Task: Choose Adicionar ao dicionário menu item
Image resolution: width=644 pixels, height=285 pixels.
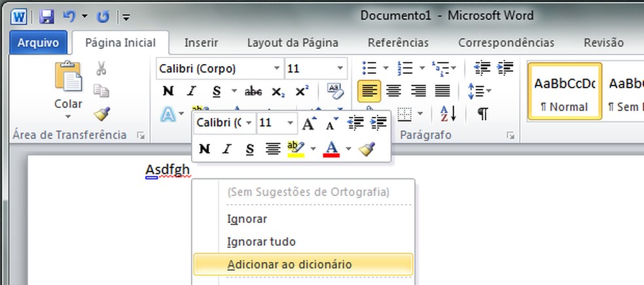Action: click(303, 265)
